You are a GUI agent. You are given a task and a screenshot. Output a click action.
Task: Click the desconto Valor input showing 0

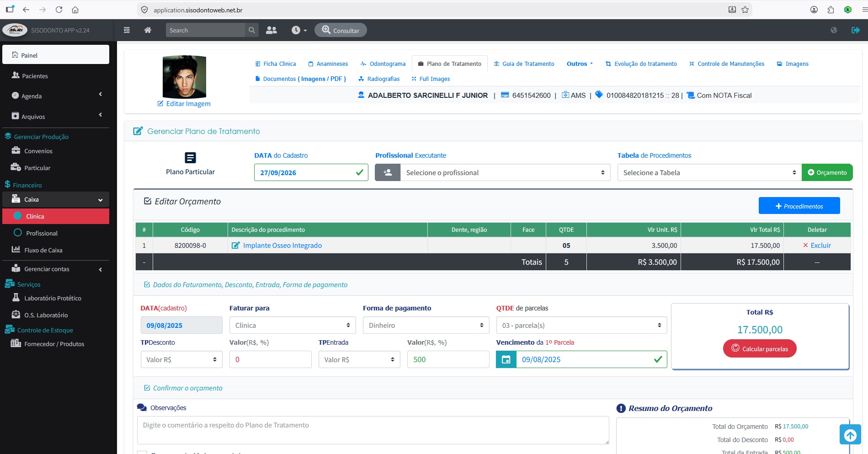[270, 359]
